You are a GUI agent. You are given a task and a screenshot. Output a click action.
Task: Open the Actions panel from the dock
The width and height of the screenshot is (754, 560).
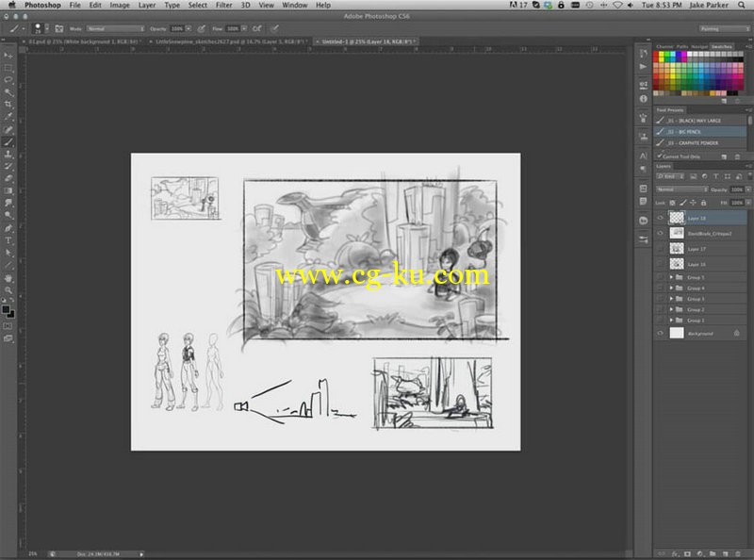click(x=644, y=67)
